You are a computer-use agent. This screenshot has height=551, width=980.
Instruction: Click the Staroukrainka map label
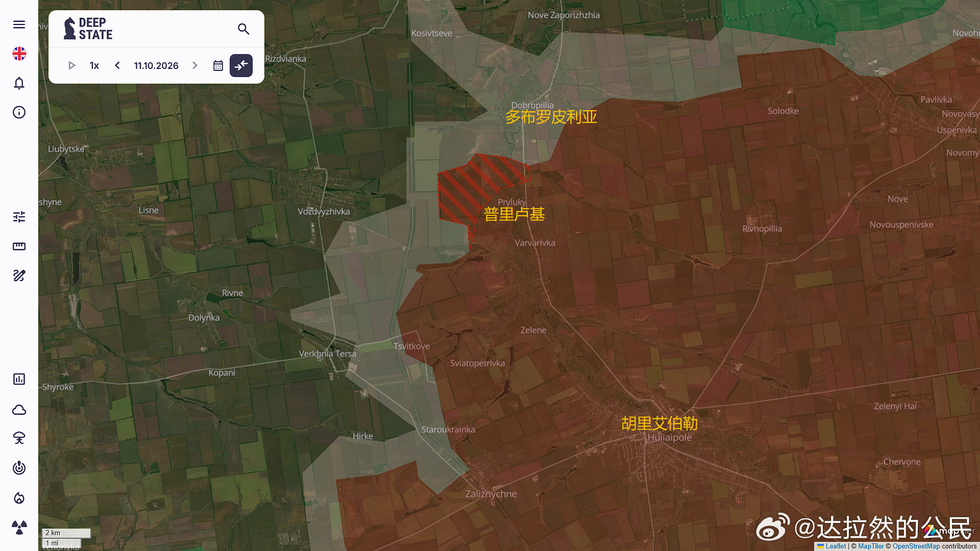[448, 430]
